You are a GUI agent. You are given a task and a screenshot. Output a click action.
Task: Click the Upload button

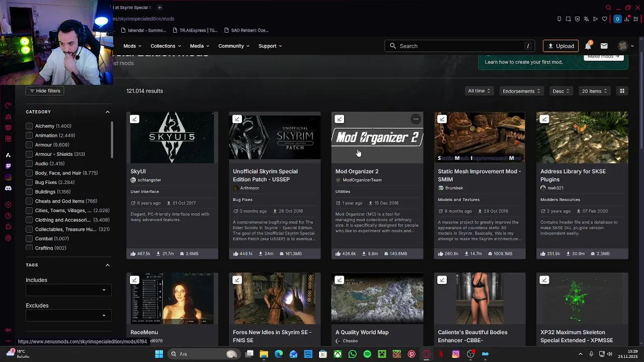tap(560, 46)
